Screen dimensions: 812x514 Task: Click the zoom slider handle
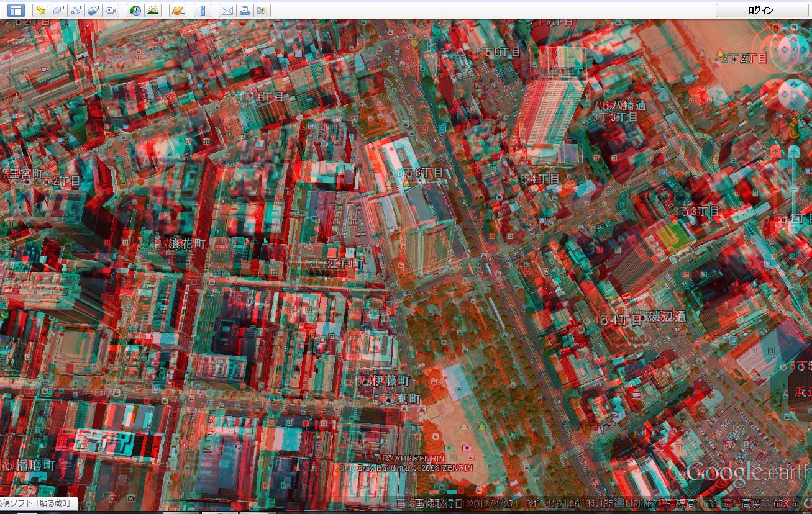(794, 189)
